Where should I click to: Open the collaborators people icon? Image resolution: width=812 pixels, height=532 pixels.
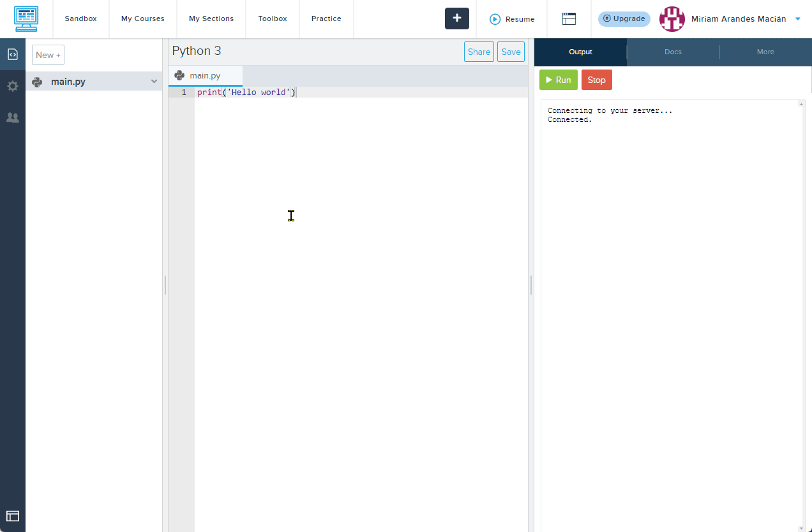(13, 117)
